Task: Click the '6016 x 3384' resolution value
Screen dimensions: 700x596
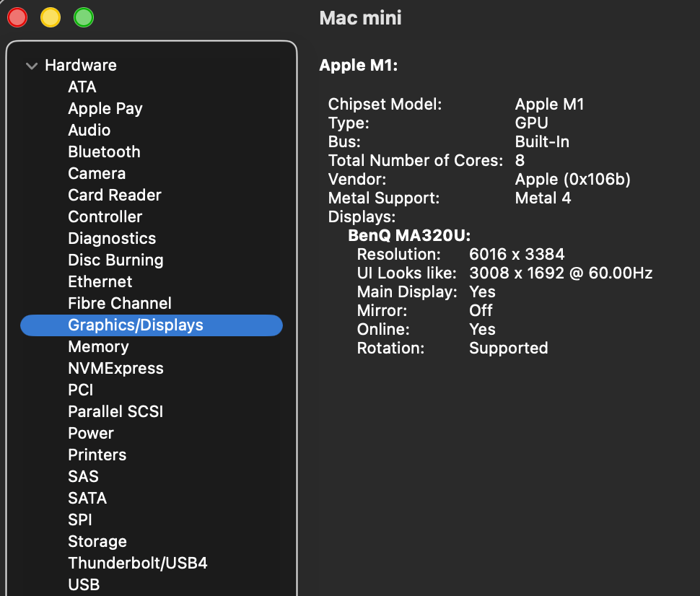Action: pyautogui.click(x=517, y=255)
